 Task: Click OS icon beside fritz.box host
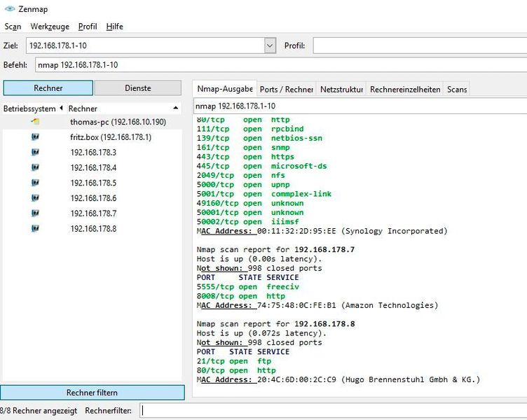[x=35, y=136]
